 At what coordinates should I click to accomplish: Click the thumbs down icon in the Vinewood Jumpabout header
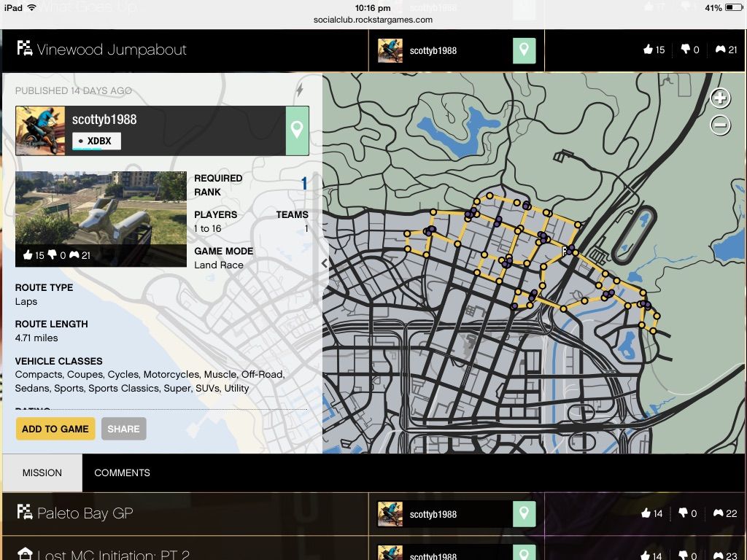pyautogui.click(x=684, y=50)
